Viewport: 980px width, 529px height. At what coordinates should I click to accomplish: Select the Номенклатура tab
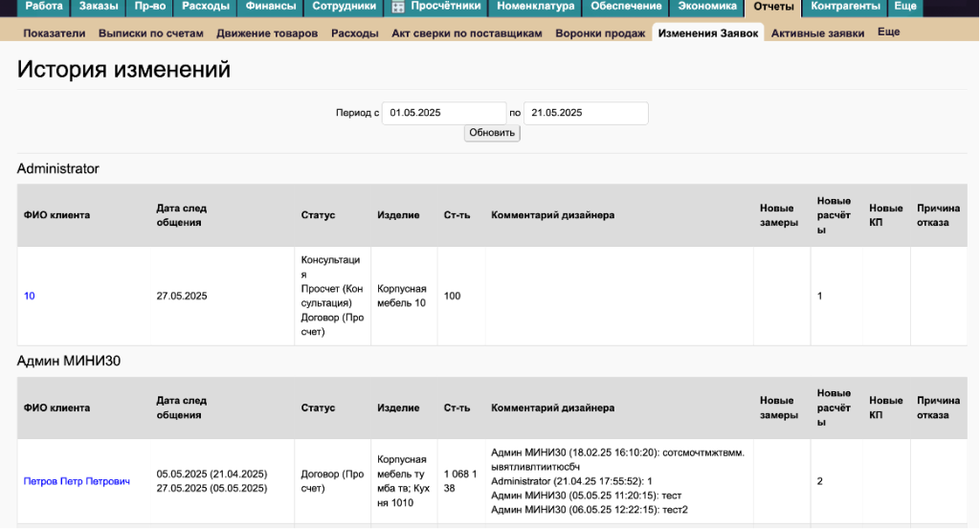click(x=536, y=7)
